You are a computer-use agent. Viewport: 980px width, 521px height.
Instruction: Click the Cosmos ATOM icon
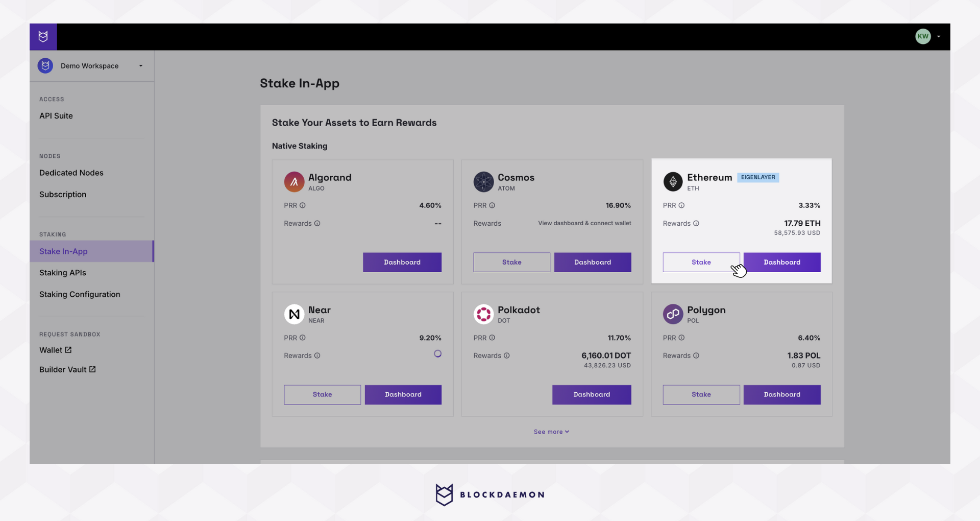pos(483,182)
